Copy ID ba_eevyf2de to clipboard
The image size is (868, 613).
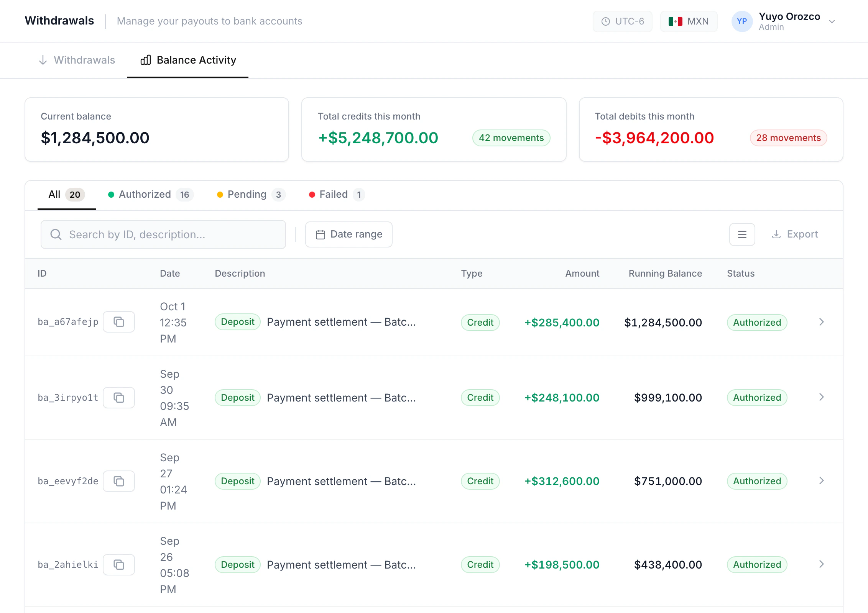tap(119, 481)
